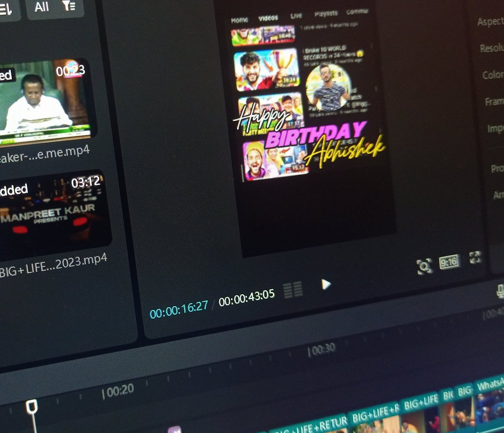Open the All media filter dropdown
Screen dimensions: 504x433
[55, 6]
